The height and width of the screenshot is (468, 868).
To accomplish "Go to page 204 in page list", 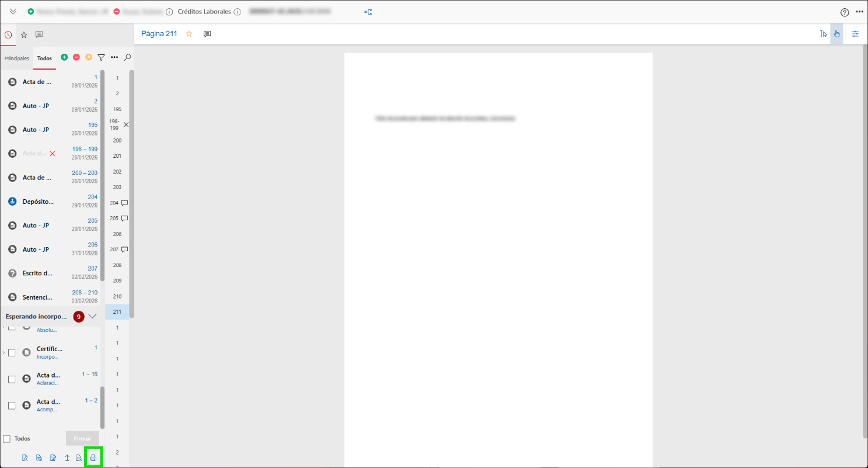I will [x=114, y=203].
